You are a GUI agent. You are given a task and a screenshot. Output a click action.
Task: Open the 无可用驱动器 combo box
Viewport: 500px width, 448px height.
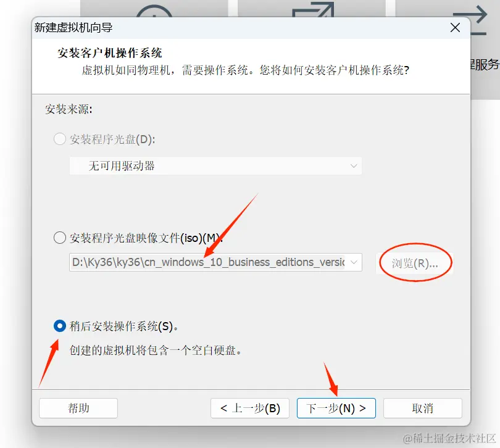[x=215, y=166]
